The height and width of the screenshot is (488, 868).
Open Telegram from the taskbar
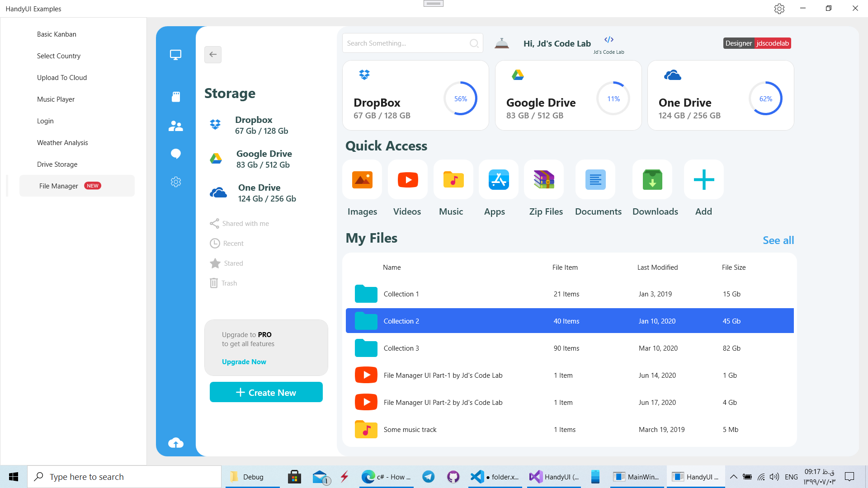pos(429,477)
